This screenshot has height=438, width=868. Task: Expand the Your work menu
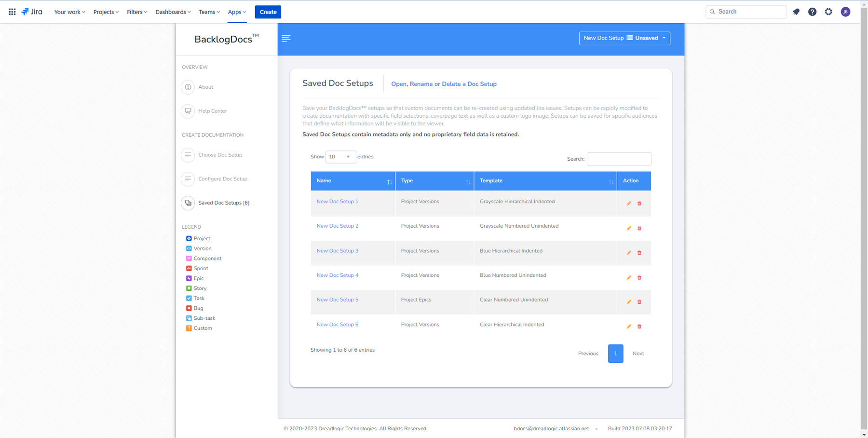pyautogui.click(x=69, y=12)
